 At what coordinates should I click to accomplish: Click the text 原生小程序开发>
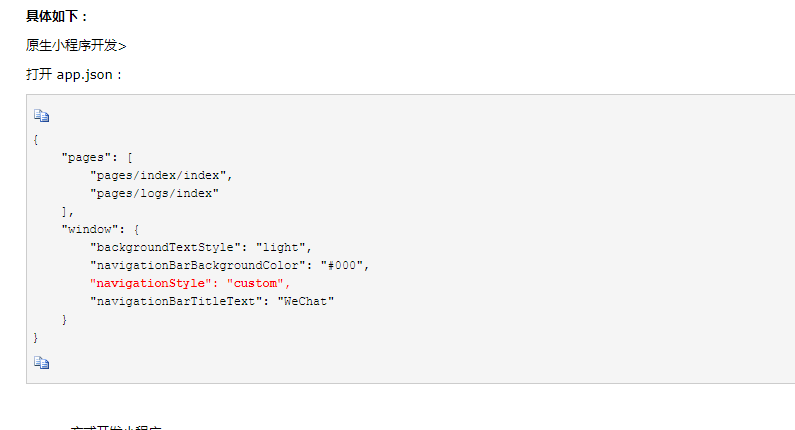(76, 46)
